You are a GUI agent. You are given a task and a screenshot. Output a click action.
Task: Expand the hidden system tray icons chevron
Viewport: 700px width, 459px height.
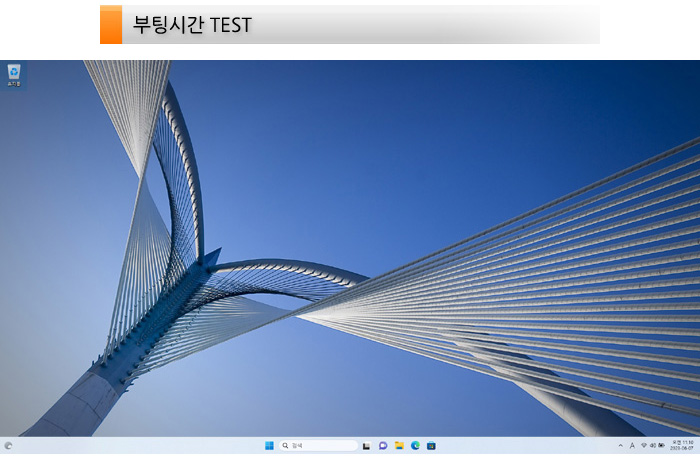[620, 446]
